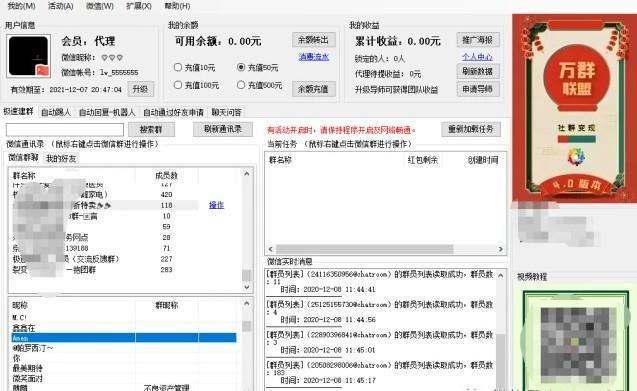
Task: Select the group row with 420 members
Action: (x=124, y=195)
